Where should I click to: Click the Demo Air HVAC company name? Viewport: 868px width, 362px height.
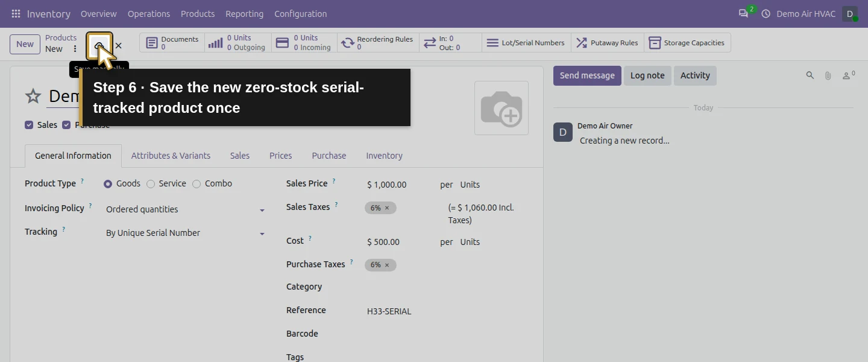pos(806,13)
